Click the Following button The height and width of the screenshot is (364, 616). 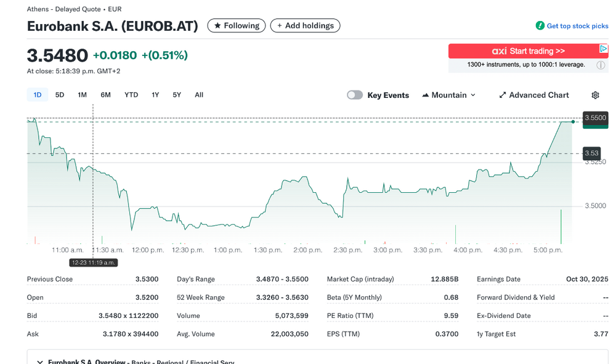pos(237,25)
